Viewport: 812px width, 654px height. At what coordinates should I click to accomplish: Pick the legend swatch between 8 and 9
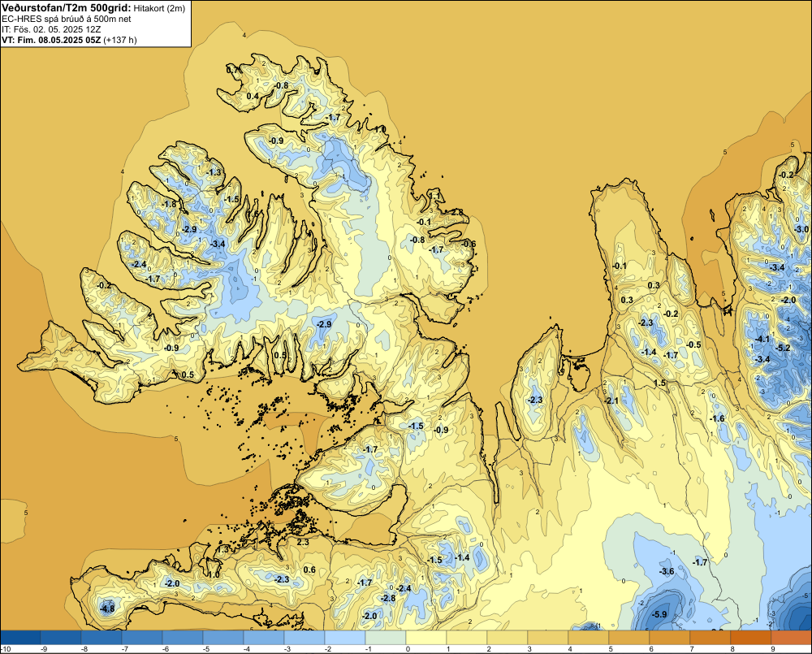coord(751,637)
